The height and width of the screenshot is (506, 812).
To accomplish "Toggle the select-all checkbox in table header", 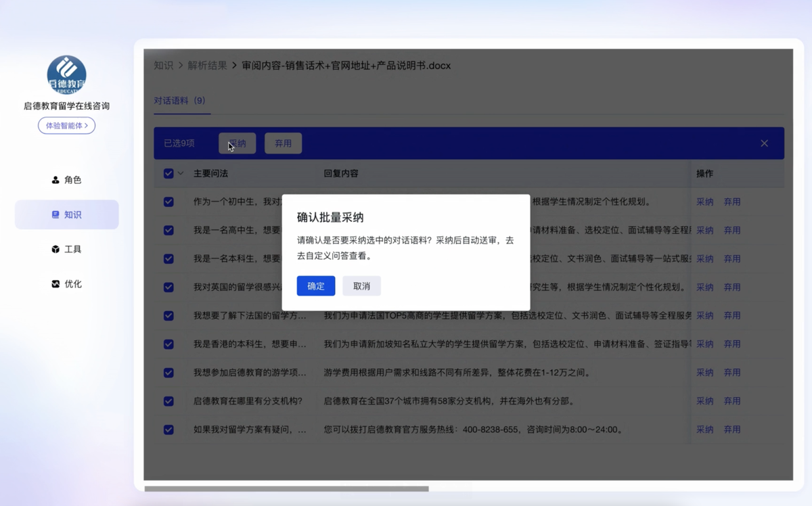I will [168, 174].
